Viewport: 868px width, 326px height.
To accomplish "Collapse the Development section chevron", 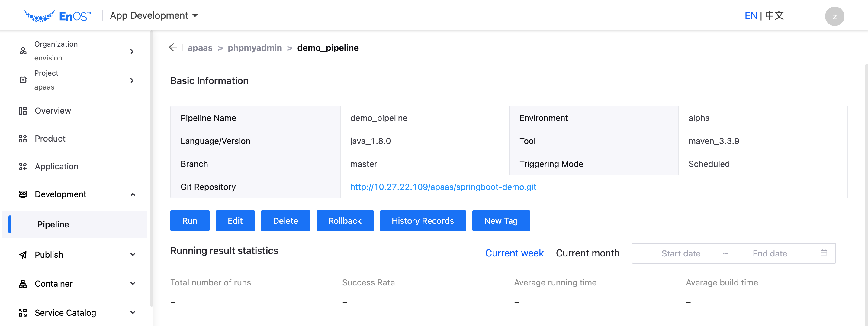I will coord(133,194).
